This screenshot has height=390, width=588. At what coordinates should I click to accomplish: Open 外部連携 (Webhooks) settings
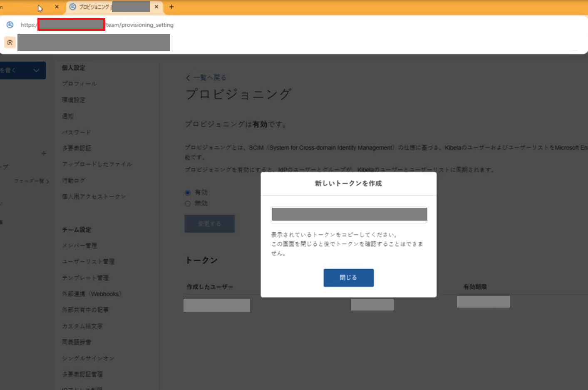[92, 294]
